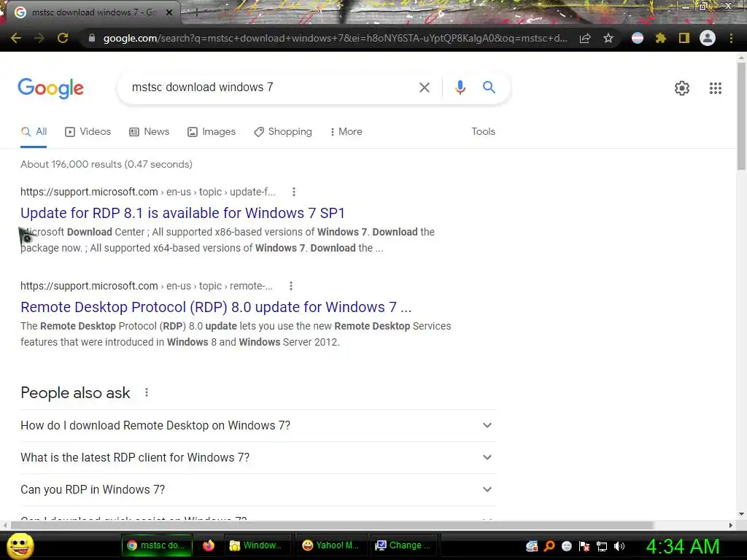Open options for RDP 8.1 result
This screenshot has width=747, height=560.
pyautogui.click(x=294, y=192)
